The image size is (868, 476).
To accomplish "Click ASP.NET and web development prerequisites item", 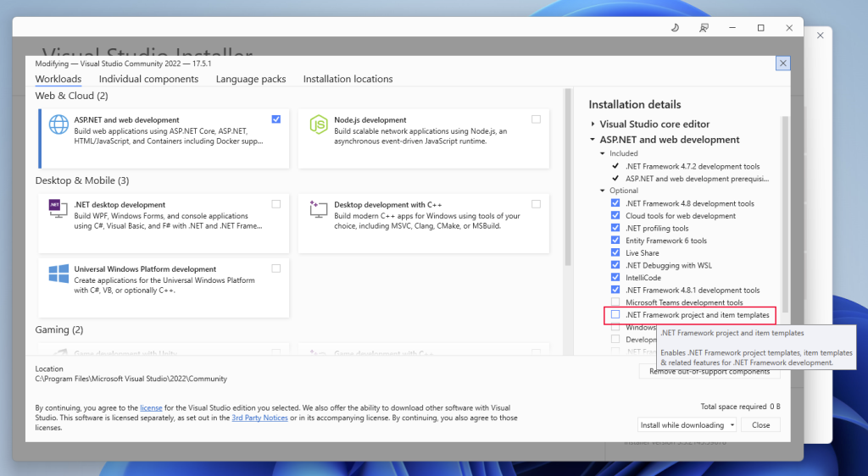I will tap(697, 179).
